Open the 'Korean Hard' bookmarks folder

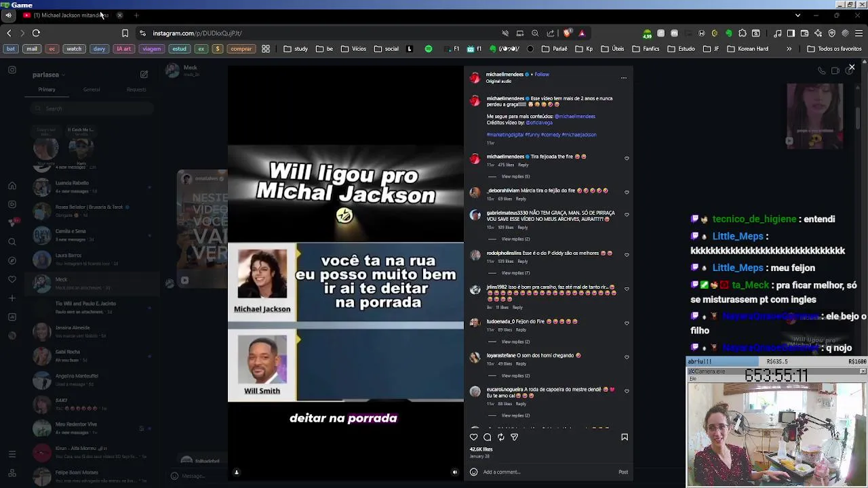pyautogui.click(x=748, y=49)
